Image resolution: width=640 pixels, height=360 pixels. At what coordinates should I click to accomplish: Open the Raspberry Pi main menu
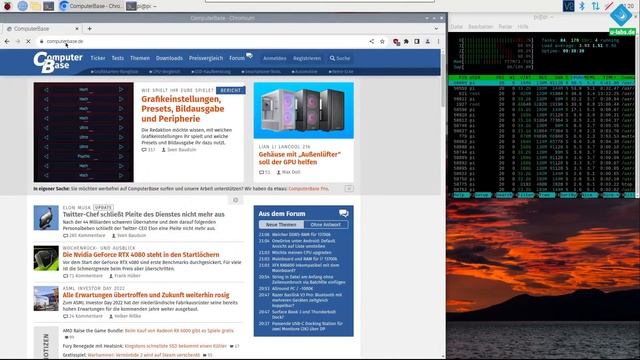tap(7, 6)
